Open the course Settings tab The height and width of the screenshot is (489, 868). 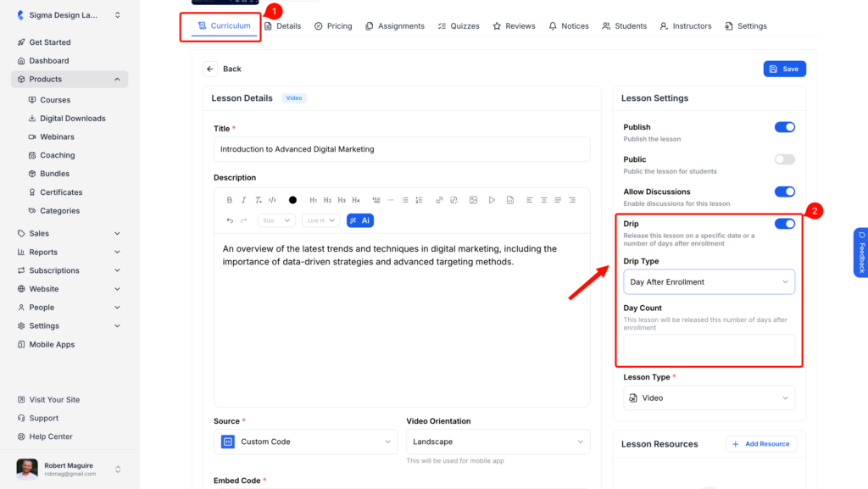(746, 26)
